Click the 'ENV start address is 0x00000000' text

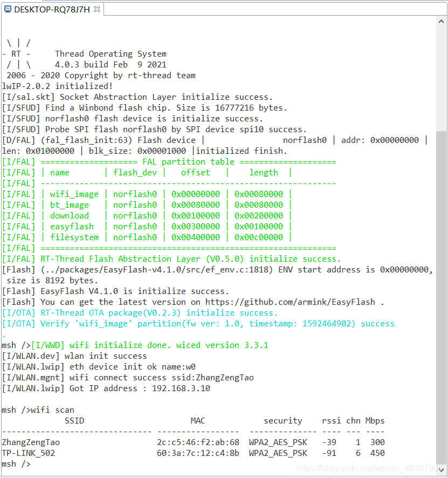[x=353, y=270]
